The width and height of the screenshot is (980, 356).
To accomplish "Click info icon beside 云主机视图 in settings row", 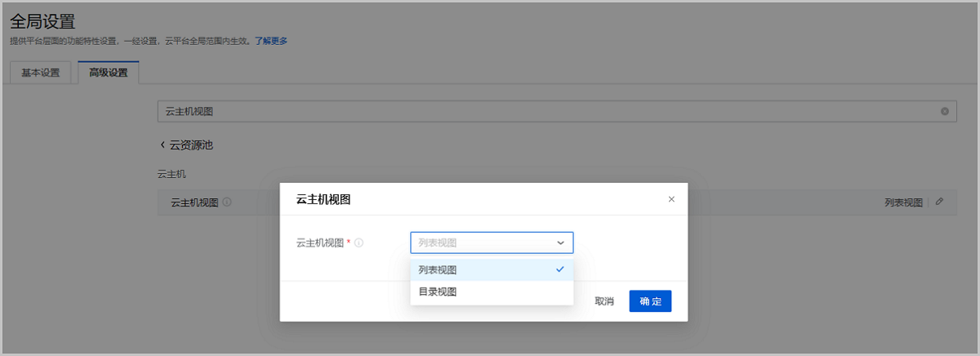I will 227,202.
